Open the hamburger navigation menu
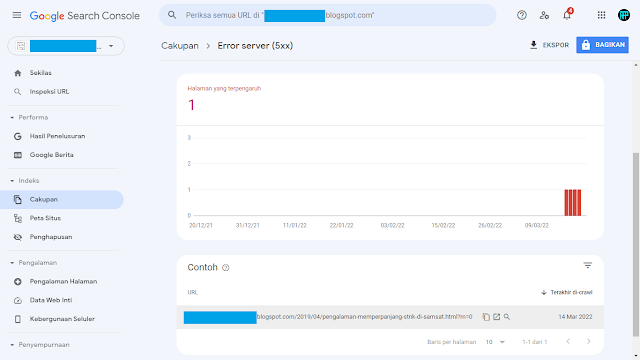Viewport: 640px width, 360px height. point(17,15)
